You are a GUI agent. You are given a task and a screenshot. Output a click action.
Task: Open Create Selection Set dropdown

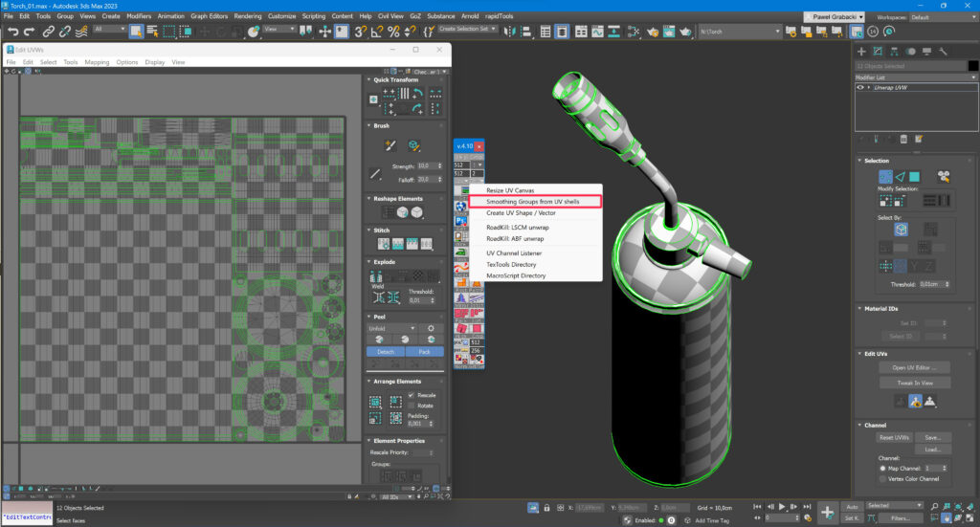click(x=467, y=29)
